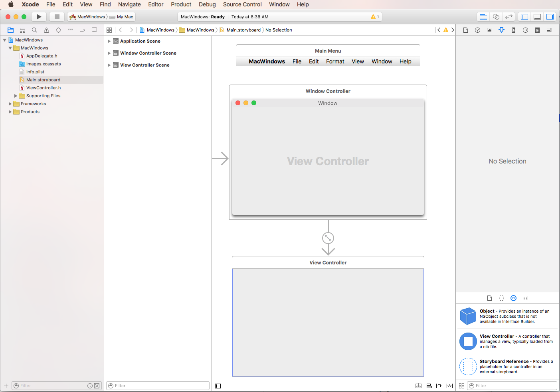The width and height of the screenshot is (560, 392).
Task: Switch to the Size inspector
Action: [x=513, y=30]
